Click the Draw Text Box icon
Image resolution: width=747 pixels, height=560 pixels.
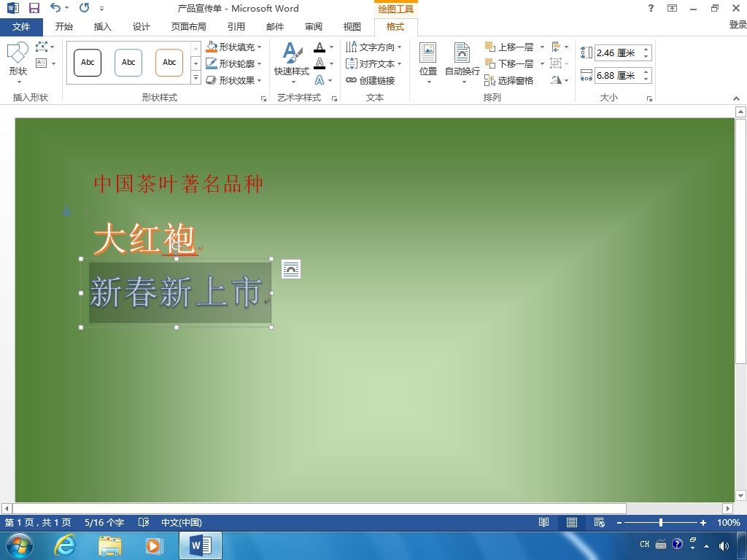[42, 63]
